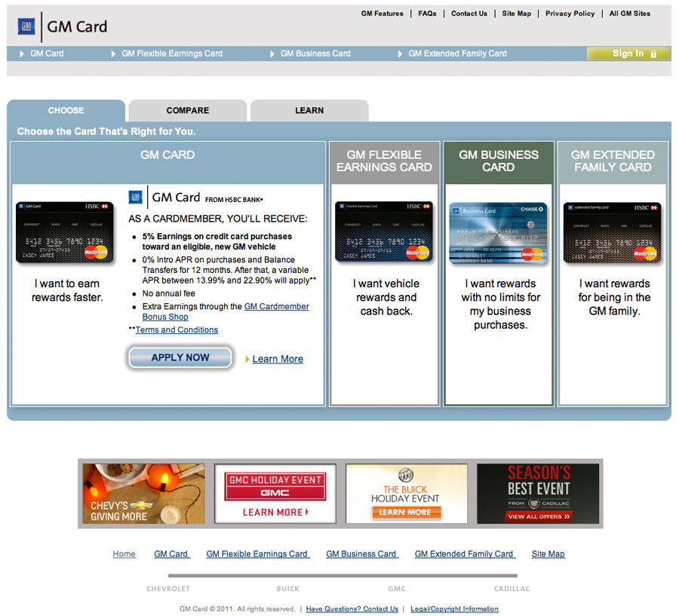Open 'Have Questions? Contact Us' footer link
Viewport: 679px width, 616px height.
point(352,609)
